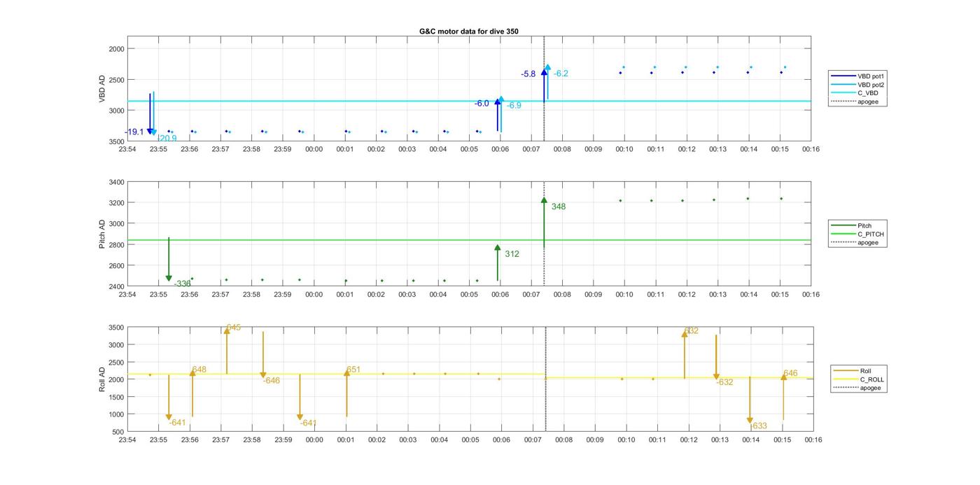This screenshot has height=485, width=980.
Task: Select the 'C_PITCH' legend entry
Action: point(857,234)
